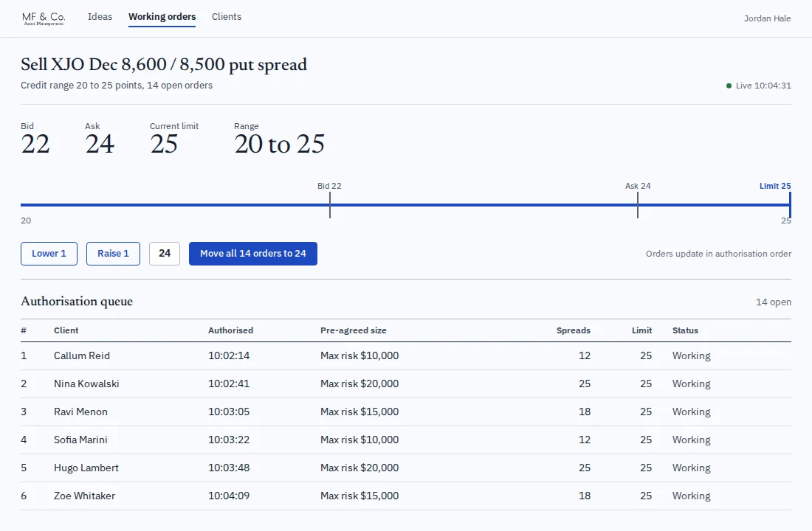
Task: Click the Jordan Hale user name
Action: coord(767,18)
